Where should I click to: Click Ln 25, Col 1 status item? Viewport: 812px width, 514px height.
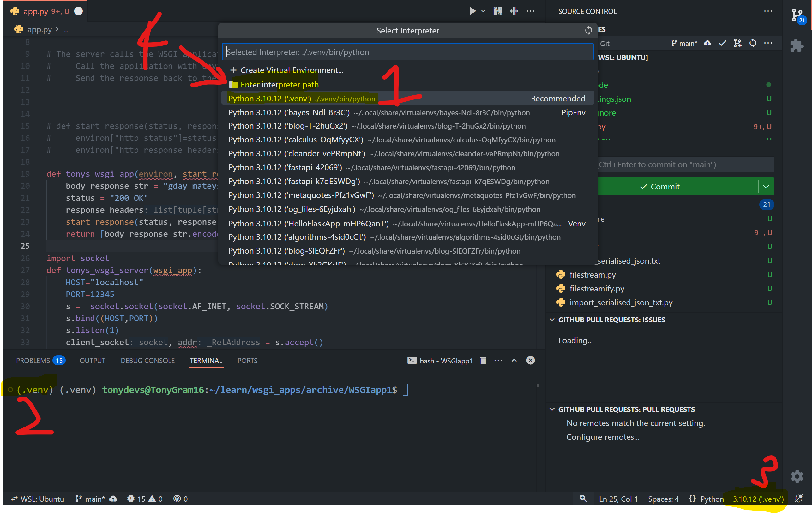[618, 499]
